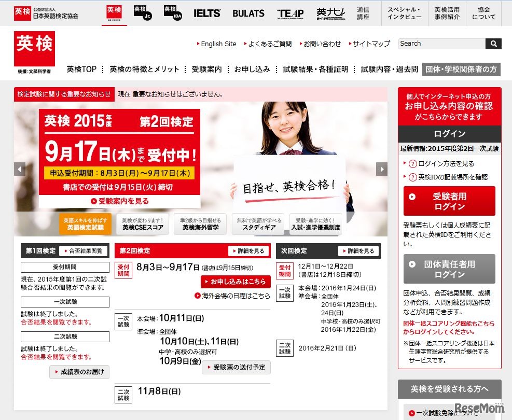512x420 pixels.
Task: Click the お申し込みはこちら red button
Action: (x=236, y=282)
